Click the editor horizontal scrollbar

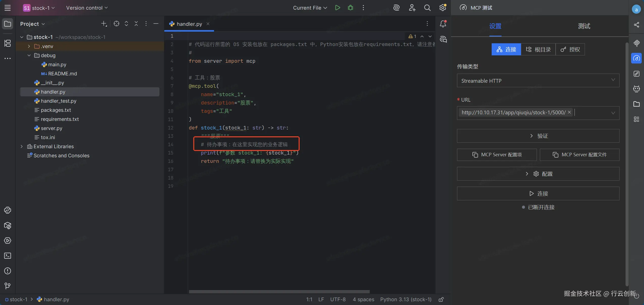click(x=279, y=292)
